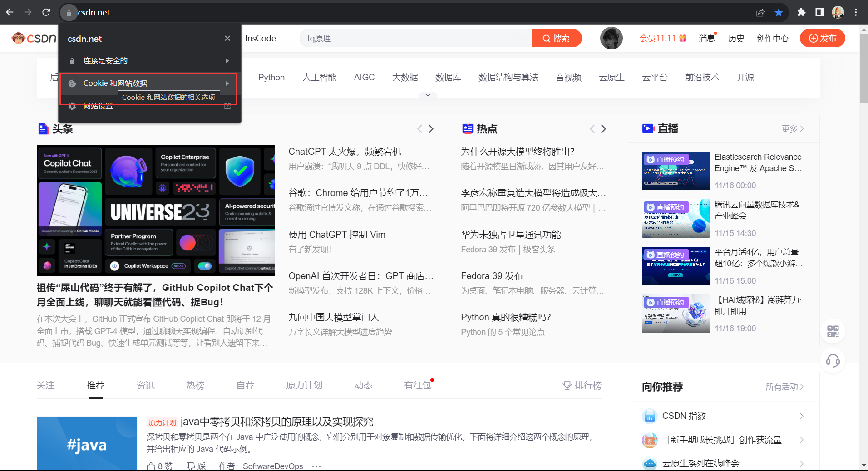Image resolution: width=868 pixels, height=471 pixels.
Task: Click the share page icon in address bar
Action: [x=760, y=13]
